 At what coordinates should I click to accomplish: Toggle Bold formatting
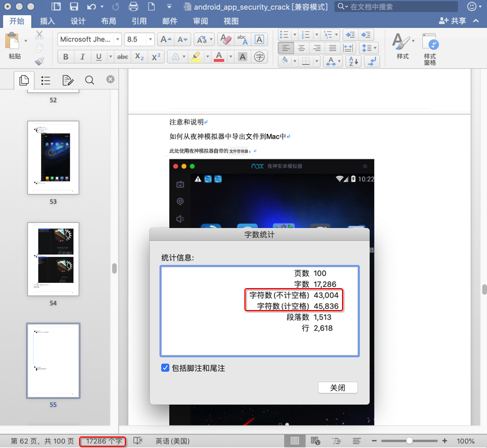coord(65,57)
